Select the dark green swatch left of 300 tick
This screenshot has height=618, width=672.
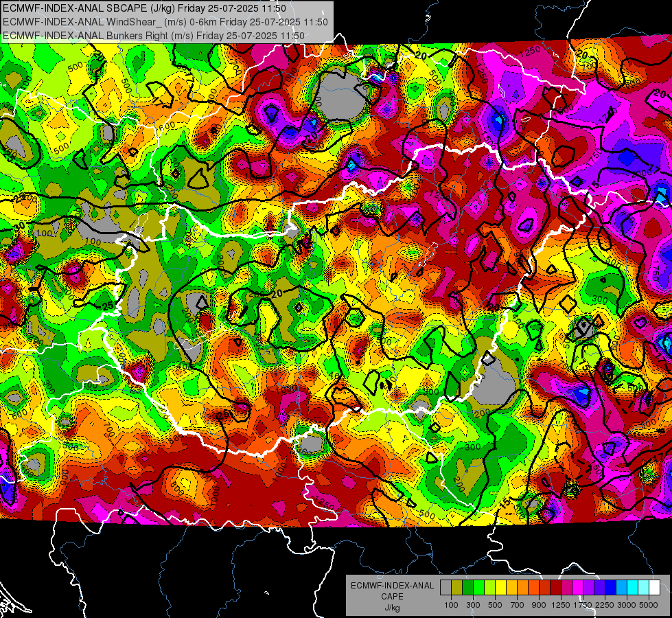(467, 588)
